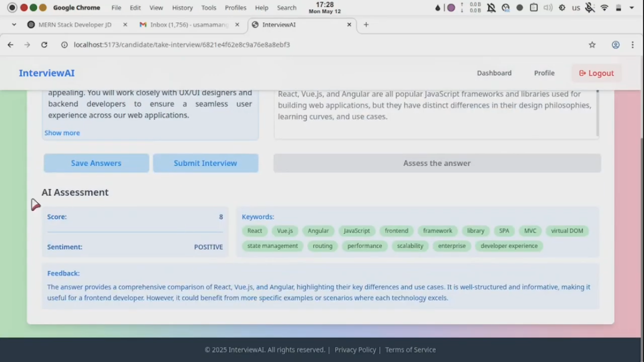The width and height of the screenshot is (644, 362).
Task: Open Chrome's three-dot menu
Action: click(x=632, y=45)
